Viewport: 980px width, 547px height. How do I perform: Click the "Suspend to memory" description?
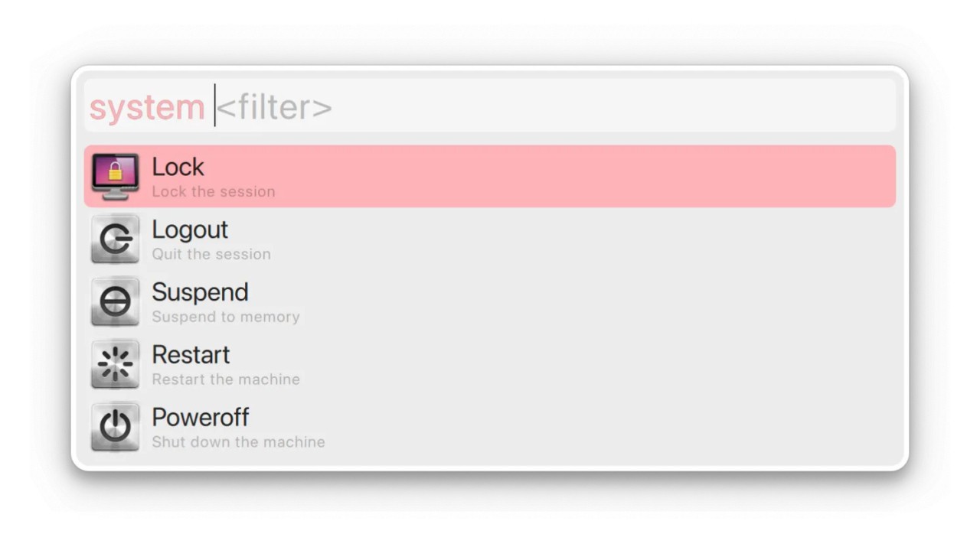click(226, 317)
